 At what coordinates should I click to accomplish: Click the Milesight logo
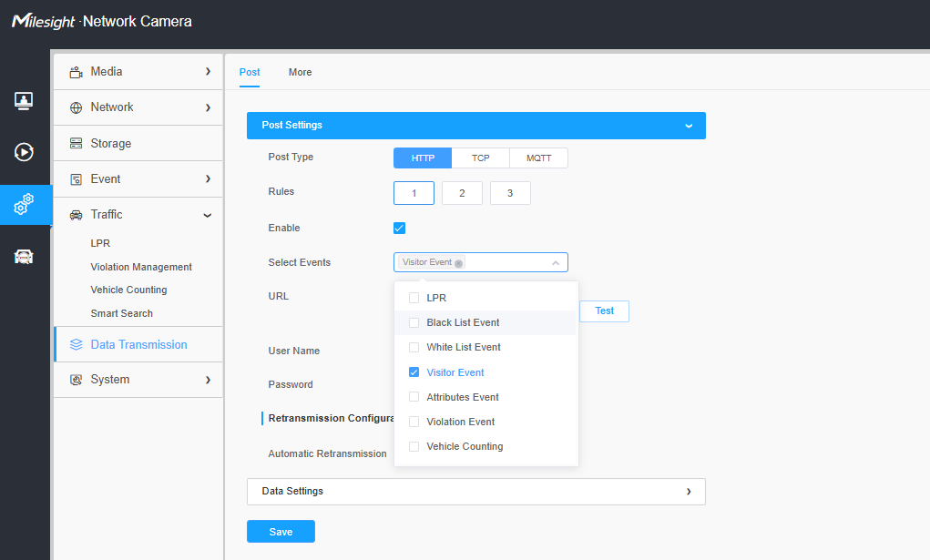(x=44, y=21)
